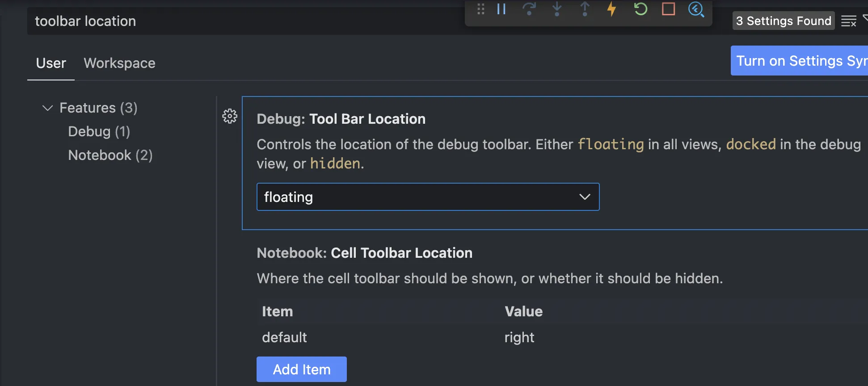Click the Step Into arrow icon
The image size is (868, 386).
coord(557,9)
